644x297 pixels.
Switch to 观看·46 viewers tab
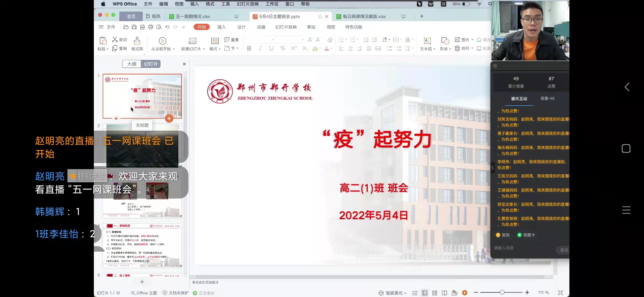(x=547, y=98)
